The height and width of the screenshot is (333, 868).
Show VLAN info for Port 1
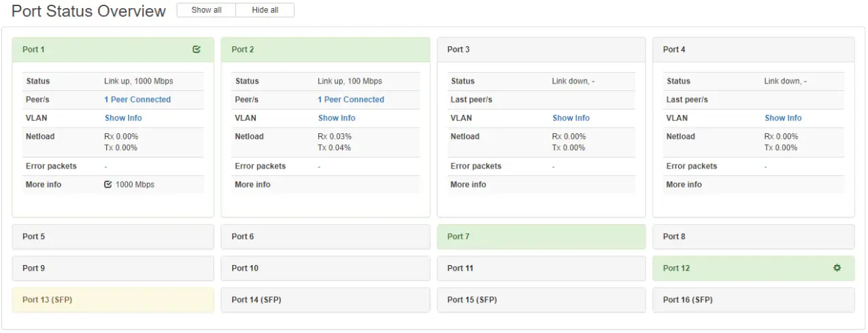[123, 118]
